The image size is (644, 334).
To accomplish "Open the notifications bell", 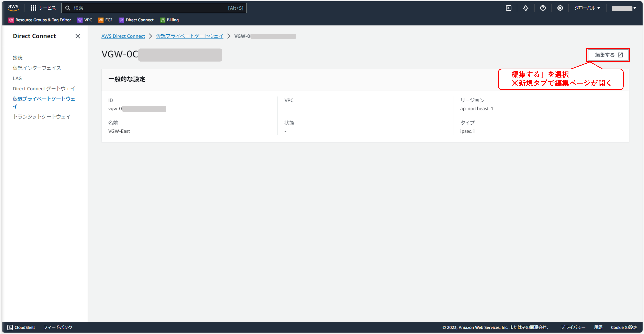I will click(x=526, y=8).
